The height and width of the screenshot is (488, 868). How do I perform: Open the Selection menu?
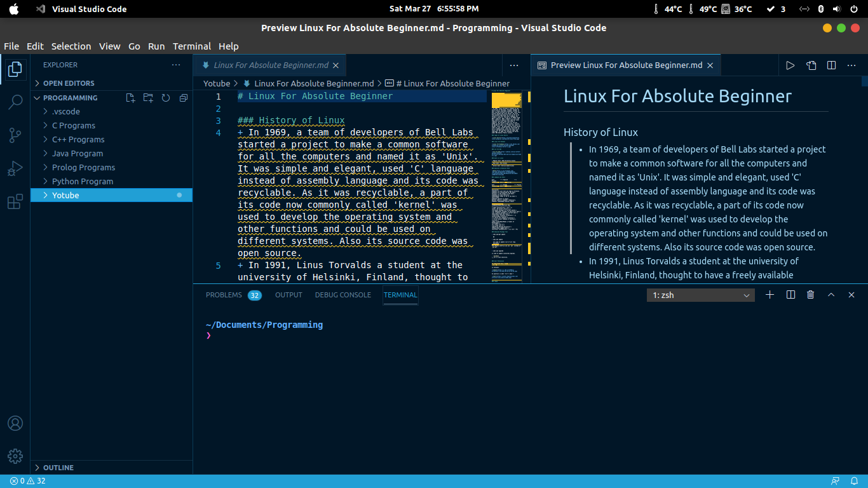pos(71,46)
